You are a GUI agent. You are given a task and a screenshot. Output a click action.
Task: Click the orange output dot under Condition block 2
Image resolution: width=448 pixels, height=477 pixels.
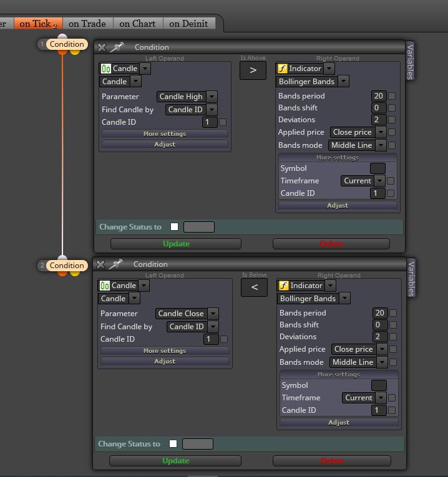click(62, 273)
